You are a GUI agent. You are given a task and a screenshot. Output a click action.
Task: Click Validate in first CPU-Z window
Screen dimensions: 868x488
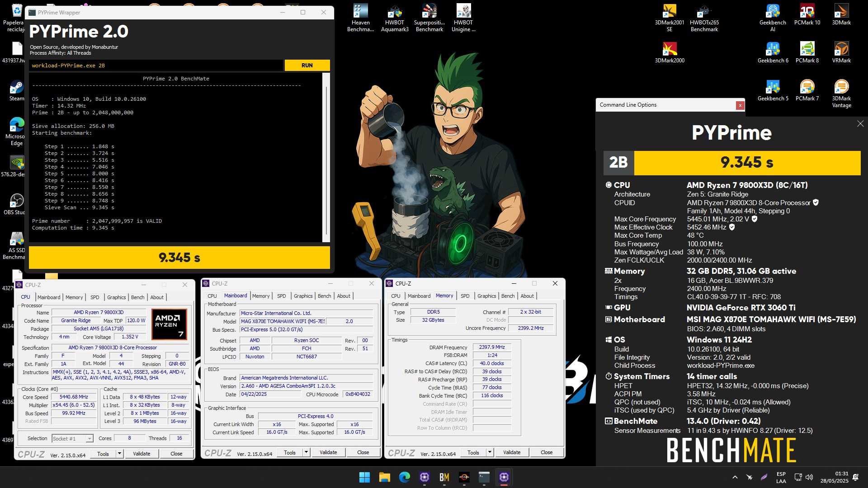(142, 454)
